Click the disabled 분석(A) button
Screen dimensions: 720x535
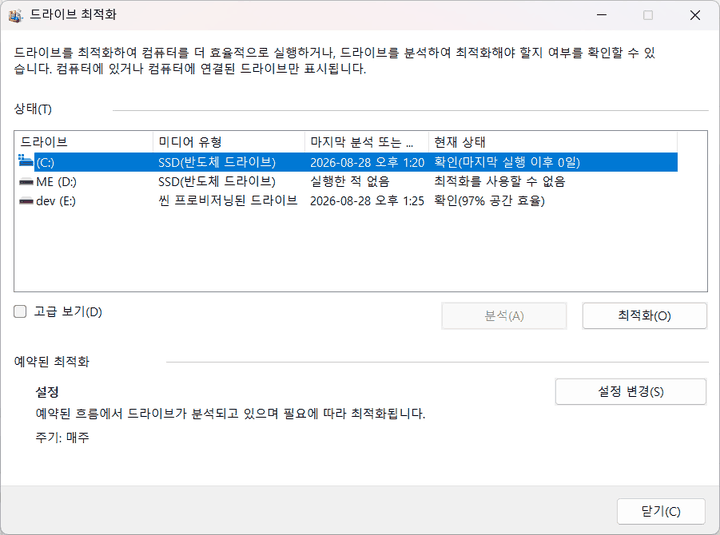click(504, 315)
